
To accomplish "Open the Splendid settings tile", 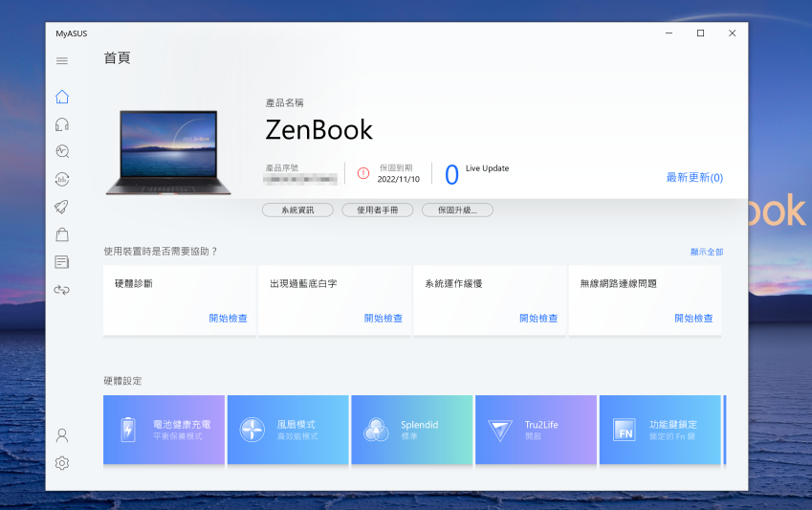I will (411, 430).
